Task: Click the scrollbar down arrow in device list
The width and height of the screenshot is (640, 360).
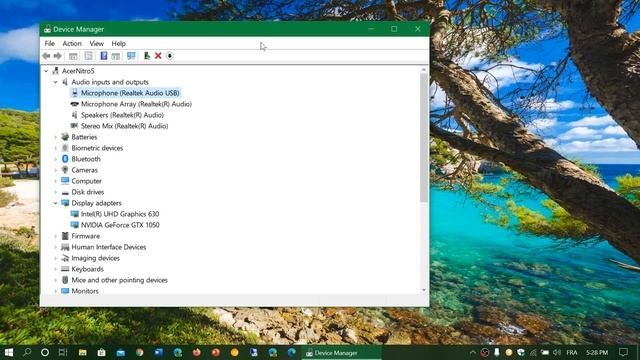Action: (424, 290)
